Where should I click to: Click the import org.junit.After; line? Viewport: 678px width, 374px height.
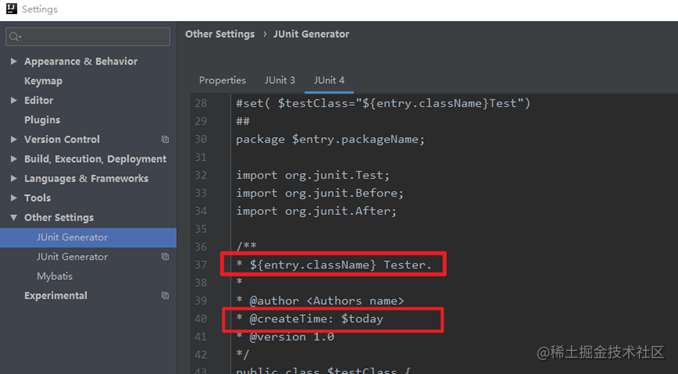pos(316,211)
